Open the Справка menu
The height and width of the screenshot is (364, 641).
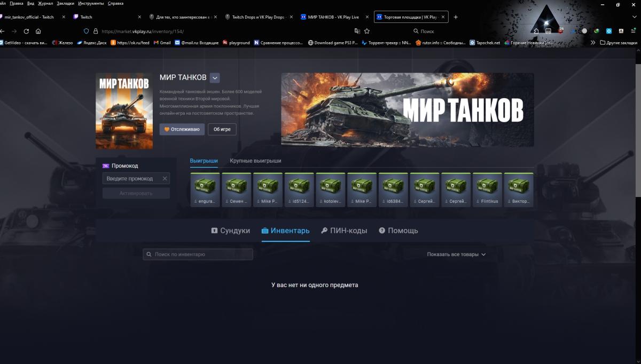pos(115,3)
